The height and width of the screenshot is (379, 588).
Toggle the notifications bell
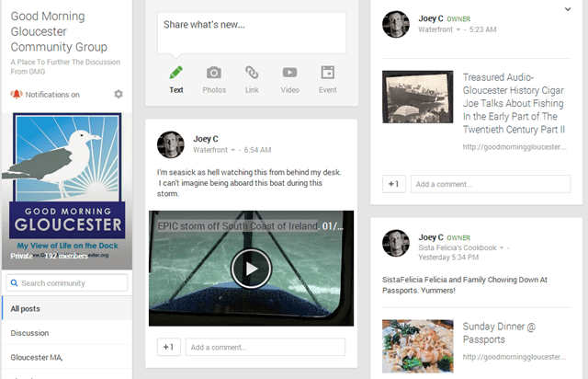pos(16,95)
